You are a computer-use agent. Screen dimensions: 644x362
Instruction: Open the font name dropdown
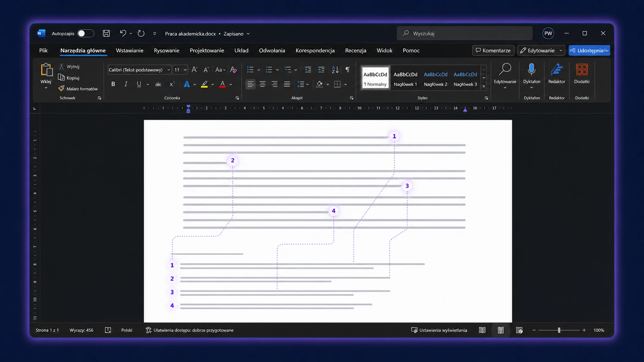pos(169,70)
